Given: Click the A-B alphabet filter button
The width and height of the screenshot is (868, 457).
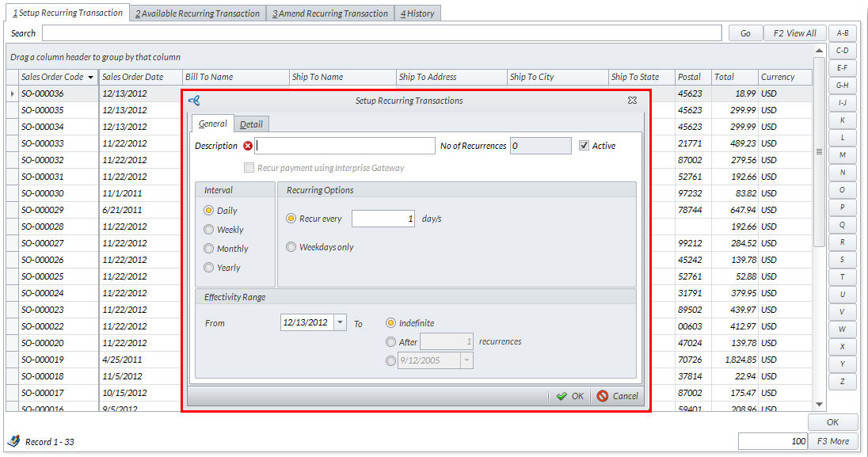Looking at the screenshot, I should [842, 33].
